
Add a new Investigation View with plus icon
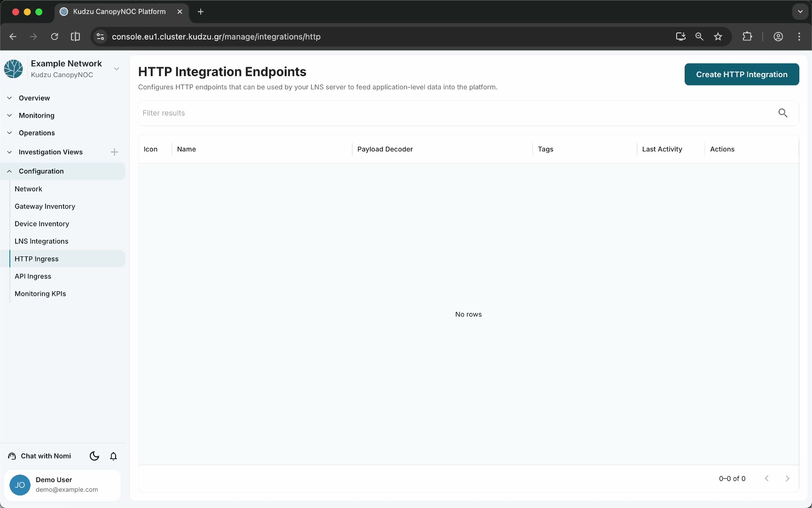[114, 152]
